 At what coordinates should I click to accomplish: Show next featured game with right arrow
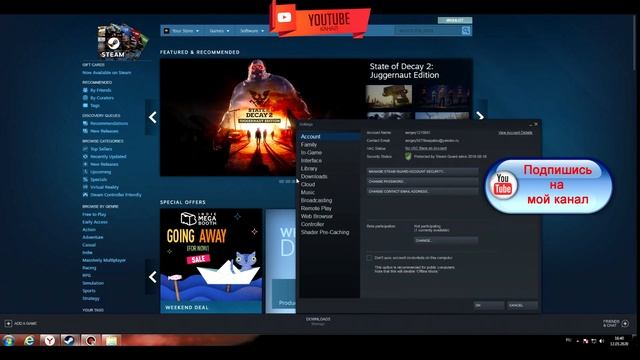click(x=480, y=116)
